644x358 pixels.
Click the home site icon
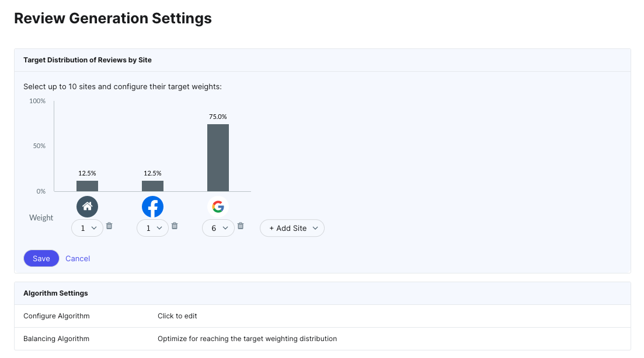coord(87,206)
